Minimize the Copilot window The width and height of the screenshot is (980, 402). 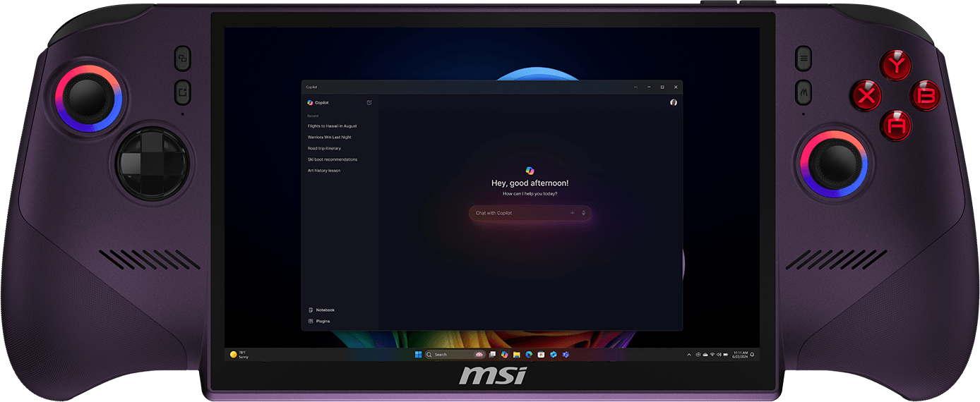[649, 87]
